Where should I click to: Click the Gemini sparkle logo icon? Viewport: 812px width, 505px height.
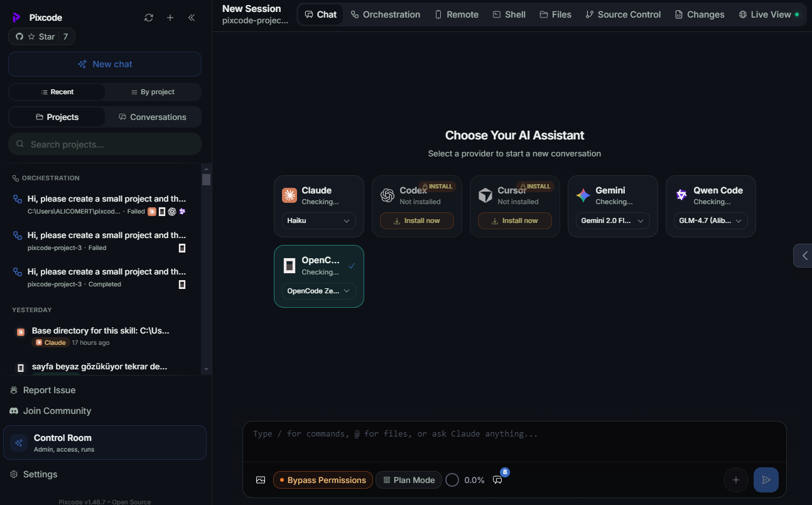coord(583,195)
